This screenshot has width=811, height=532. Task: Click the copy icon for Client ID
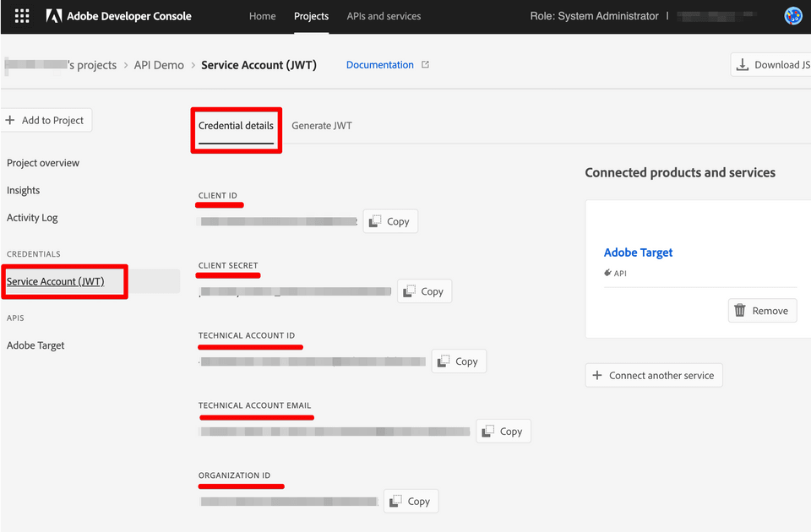(x=375, y=221)
